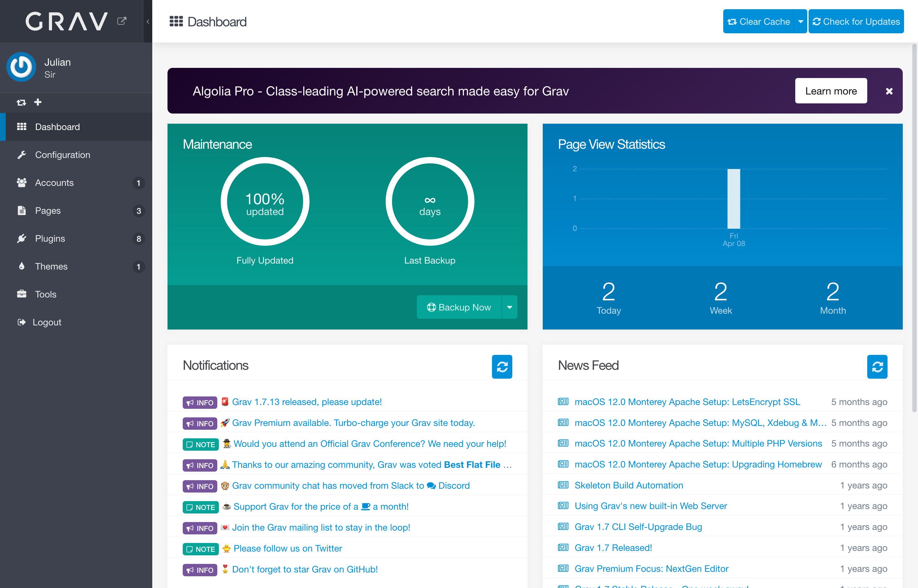Click the Plugins count badge 8
Viewport: 918px width, 588px height.
139,238
